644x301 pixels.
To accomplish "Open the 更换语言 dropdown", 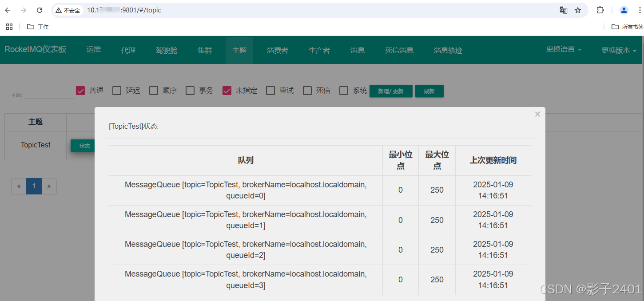I will click(564, 49).
